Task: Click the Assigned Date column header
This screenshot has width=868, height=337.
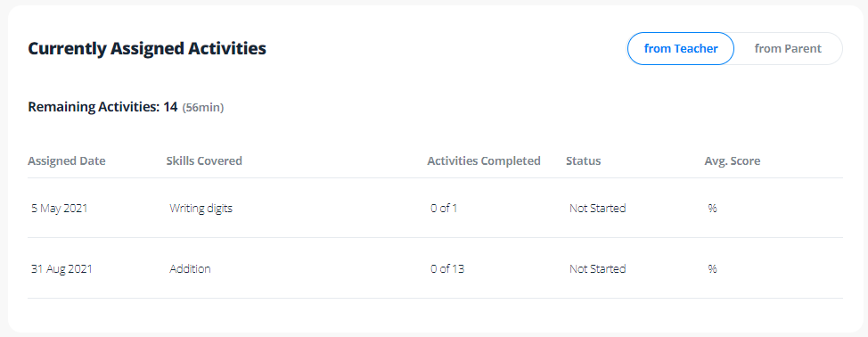Action: pos(67,161)
